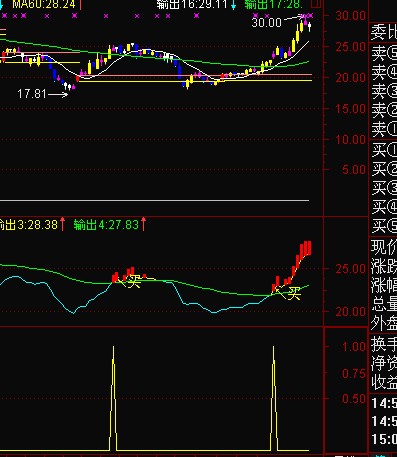Image resolution: width=397 pixels, height=457 pixels.
Task: Click the 委比 row in the quote panel
Action: 383,32
